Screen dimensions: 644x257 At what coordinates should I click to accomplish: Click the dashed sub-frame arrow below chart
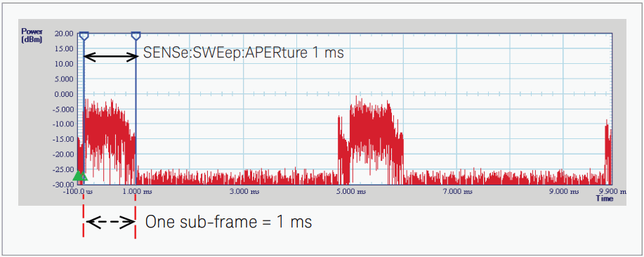(111, 222)
